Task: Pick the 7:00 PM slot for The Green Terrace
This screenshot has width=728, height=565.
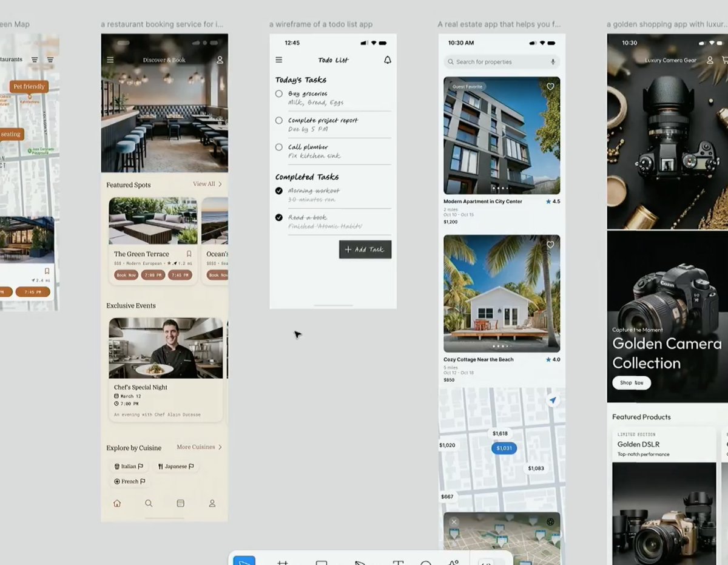Action: tap(153, 275)
